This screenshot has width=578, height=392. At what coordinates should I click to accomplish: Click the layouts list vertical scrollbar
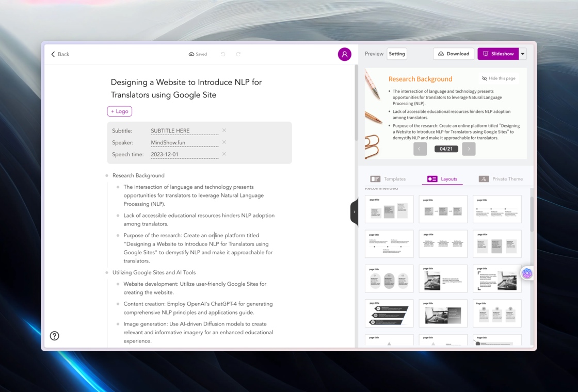point(532,215)
